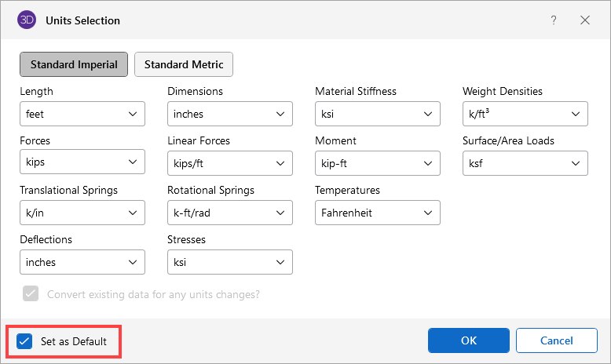Open the Deflections units dropdown
This screenshot has height=364, width=611.
click(82, 262)
